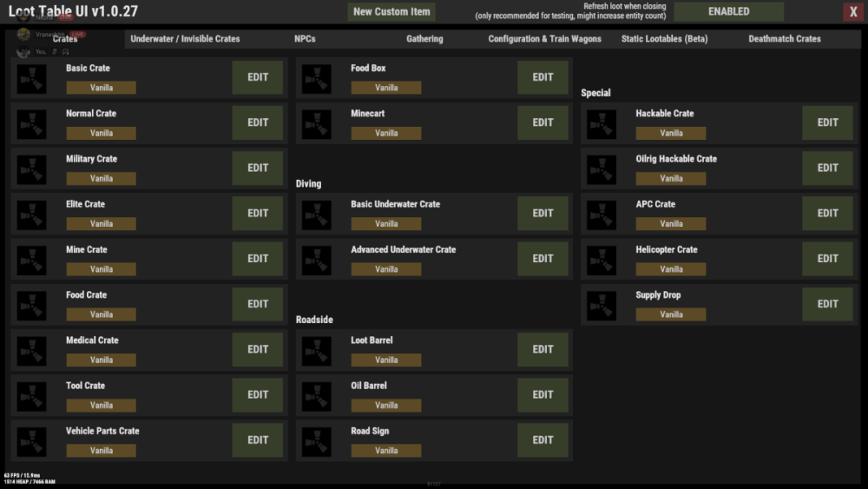
Task: Click the Military Crate icon
Action: (x=32, y=169)
